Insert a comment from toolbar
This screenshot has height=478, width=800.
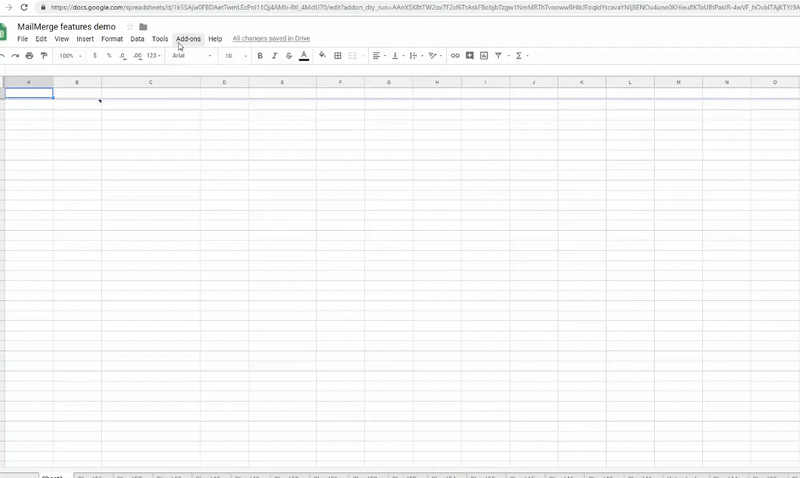pos(469,56)
